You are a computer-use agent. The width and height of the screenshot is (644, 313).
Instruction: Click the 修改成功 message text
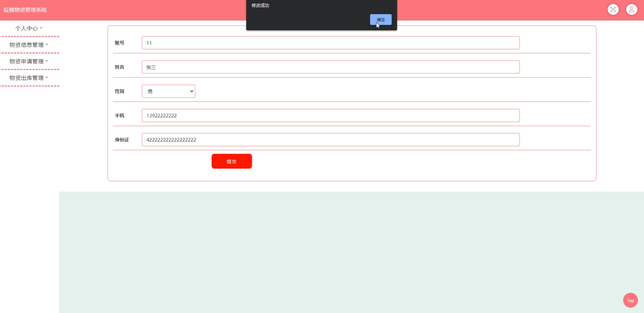(x=260, y=5)
